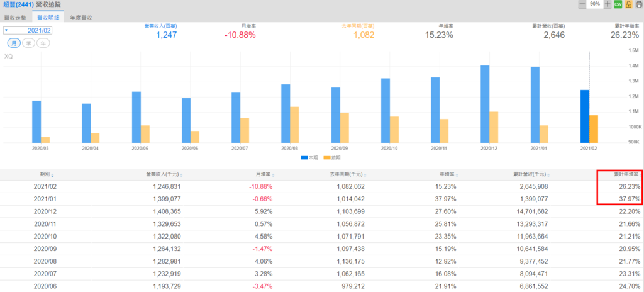Click the 2,645,908 cumulative revenue cell
Image resolution: width=644 pixels, height=292 pixels.
pos(533,186)
